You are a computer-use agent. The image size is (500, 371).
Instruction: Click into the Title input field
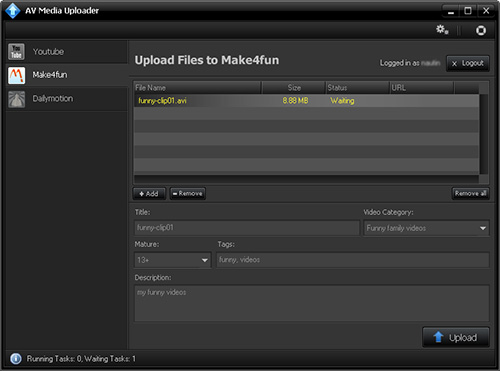point(247,228)
